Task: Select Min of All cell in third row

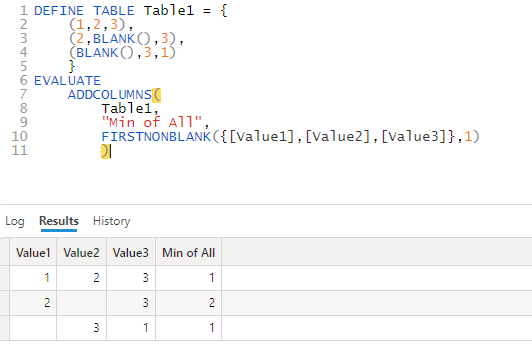Action: point(189,328)
